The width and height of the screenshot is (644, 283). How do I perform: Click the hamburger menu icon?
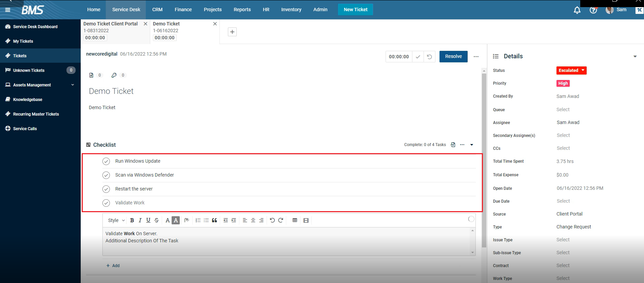tap(8, 10)
